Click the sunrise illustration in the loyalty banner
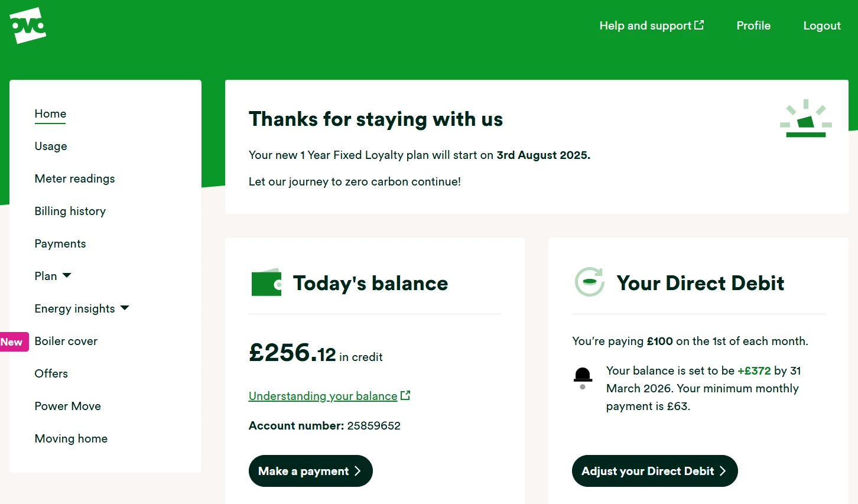Image resolution: width=858 pixels, height=504 pixels. click(x=805, y=119)
